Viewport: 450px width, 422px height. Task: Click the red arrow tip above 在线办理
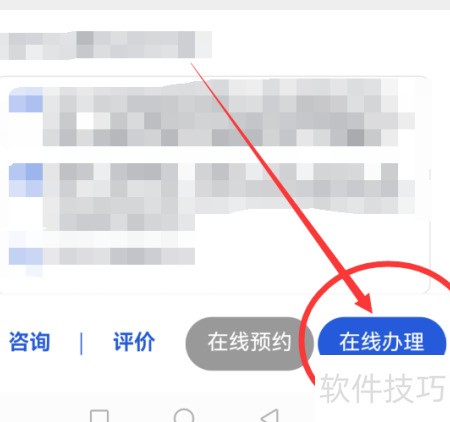pyautogui.click(x=369, y=307)
